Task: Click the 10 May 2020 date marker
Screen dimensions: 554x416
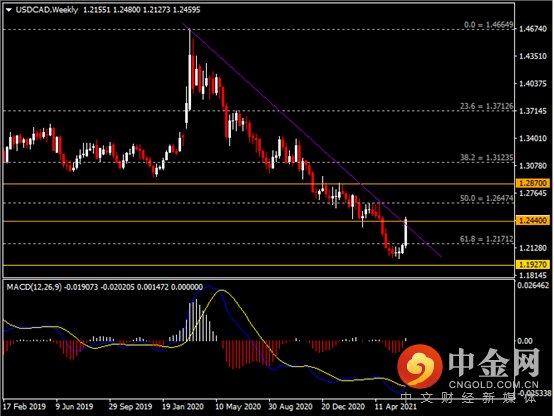Action: [x=238, y=406]
